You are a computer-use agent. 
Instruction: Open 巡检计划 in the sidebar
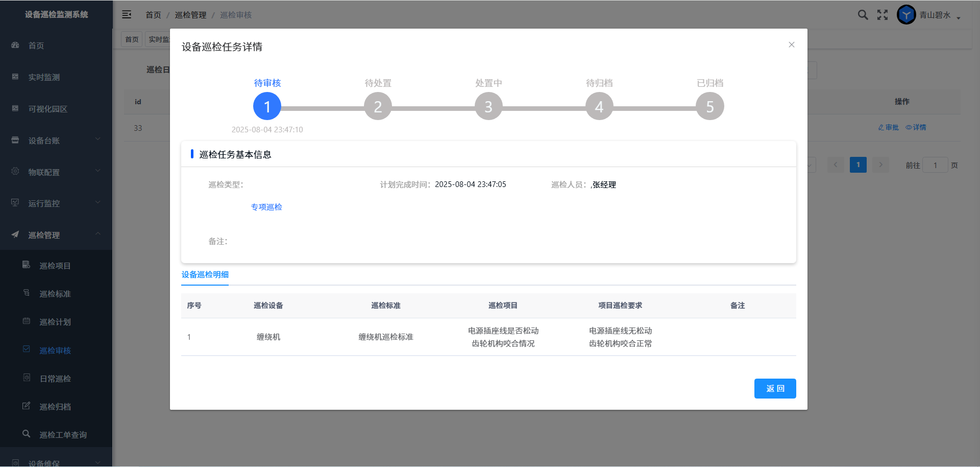click(x=55, y=322)
